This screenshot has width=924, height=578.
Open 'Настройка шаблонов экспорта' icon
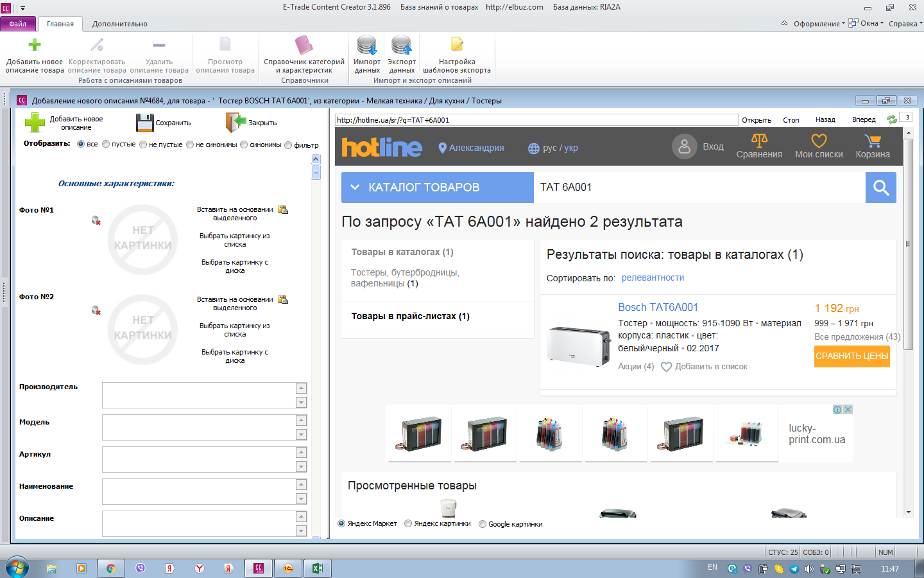click(x=457, y=44)
